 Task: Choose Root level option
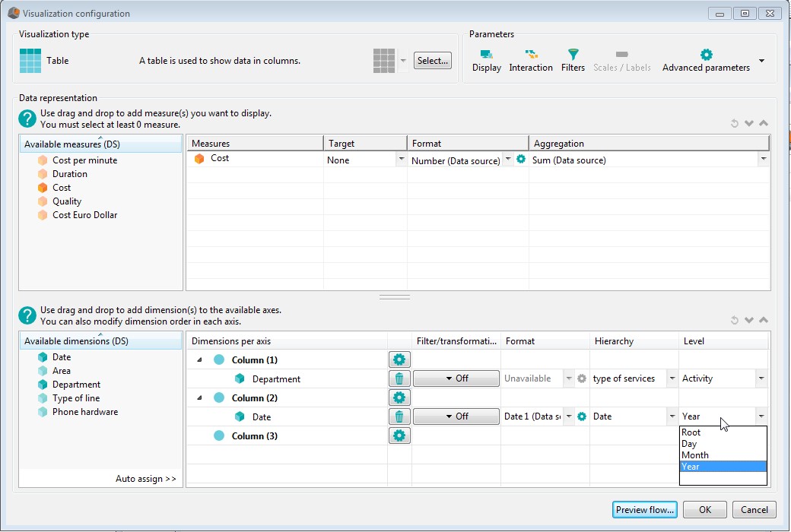click(723, 432)
